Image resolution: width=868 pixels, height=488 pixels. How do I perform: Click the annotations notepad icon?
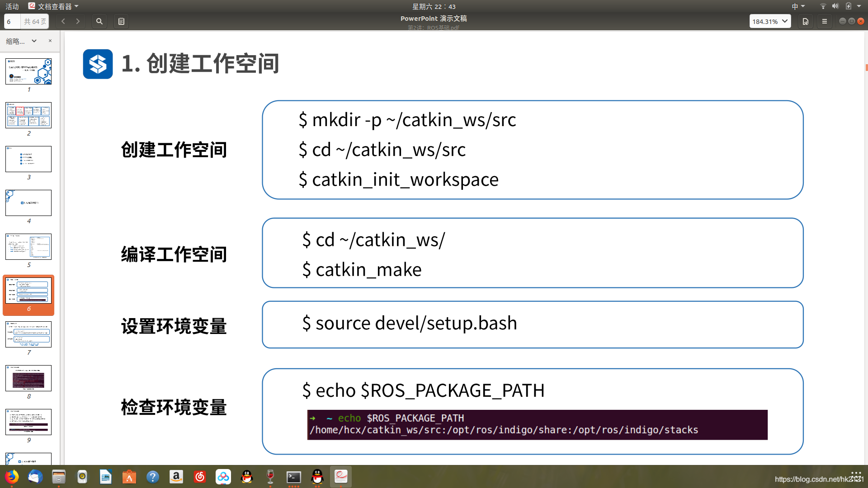(x=121, y=21)
